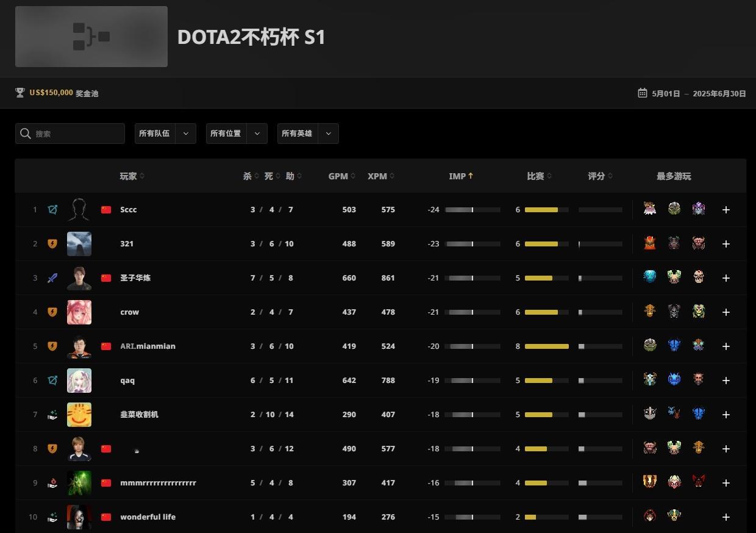Sort by 评分 rating column
This screenshot has height=533, width=756.
pos(600,176)
